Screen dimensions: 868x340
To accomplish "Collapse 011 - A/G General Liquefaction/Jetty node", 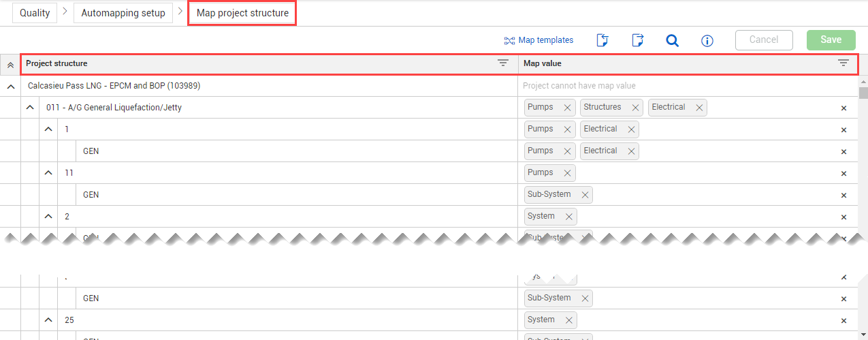I will (x=30, y=108).
